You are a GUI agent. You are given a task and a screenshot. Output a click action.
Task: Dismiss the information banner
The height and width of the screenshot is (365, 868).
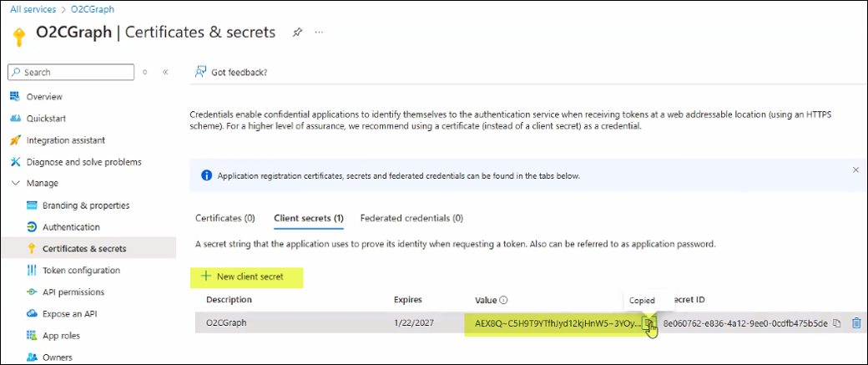[x=855, y=170]
